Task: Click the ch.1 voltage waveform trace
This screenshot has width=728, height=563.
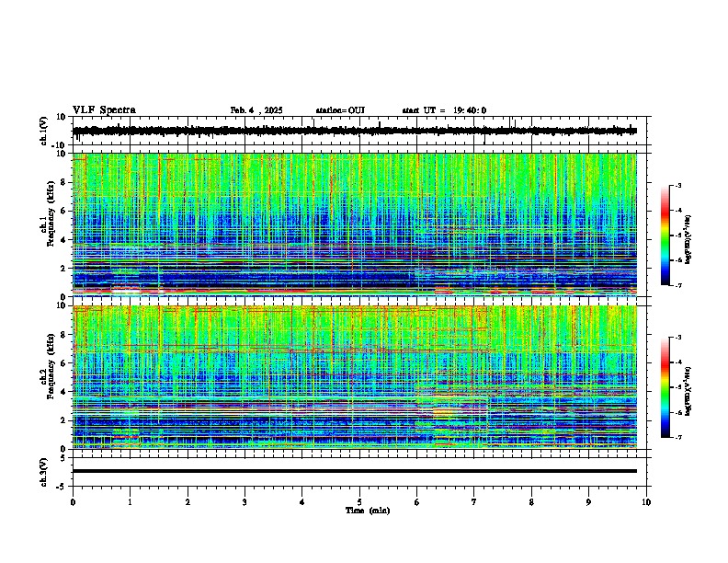Action: 355,131
